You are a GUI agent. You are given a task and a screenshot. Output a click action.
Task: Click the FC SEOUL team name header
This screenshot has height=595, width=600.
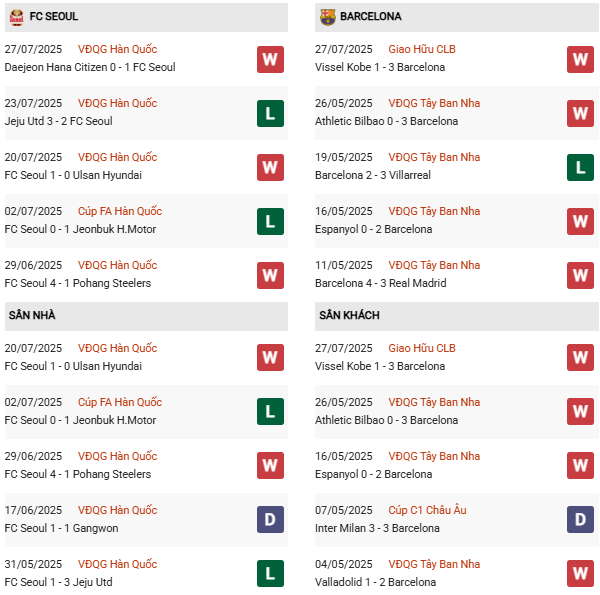tap(54, 17)
